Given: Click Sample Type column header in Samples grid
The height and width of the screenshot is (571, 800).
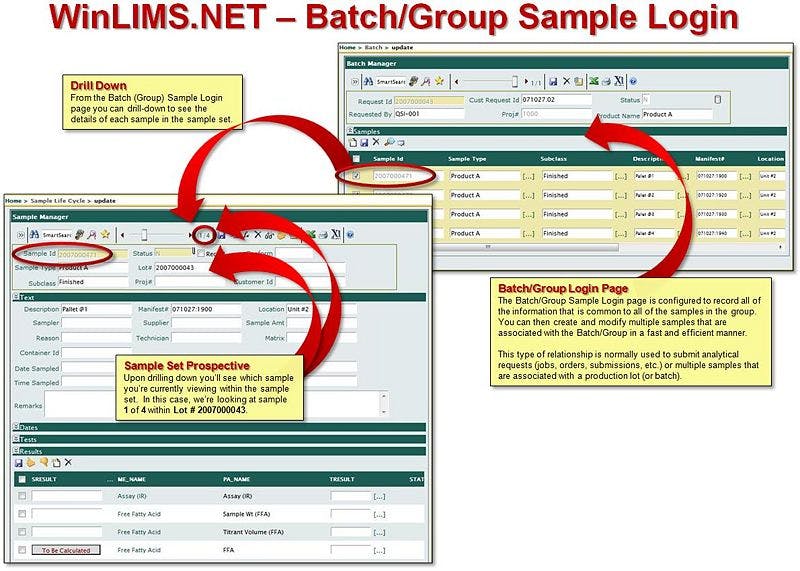Looking at the screenshot, I should pyautogui.click(x=467, y=159).
